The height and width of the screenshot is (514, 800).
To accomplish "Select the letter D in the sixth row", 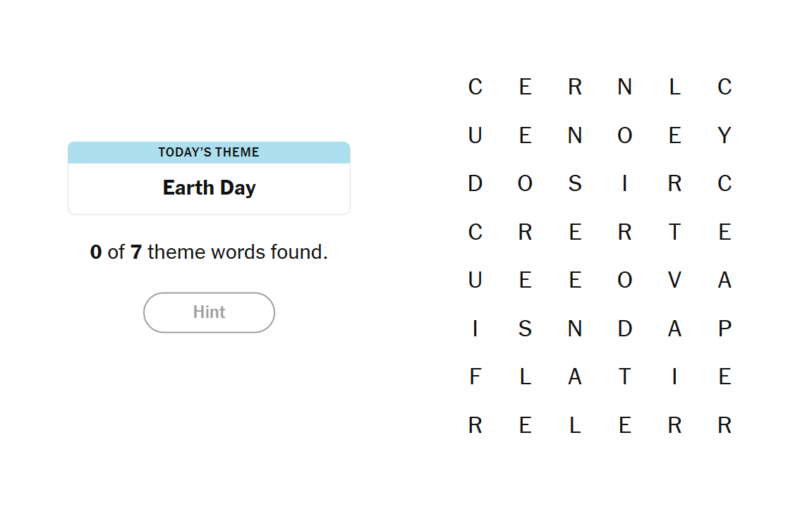I will (x=625, y=329).
